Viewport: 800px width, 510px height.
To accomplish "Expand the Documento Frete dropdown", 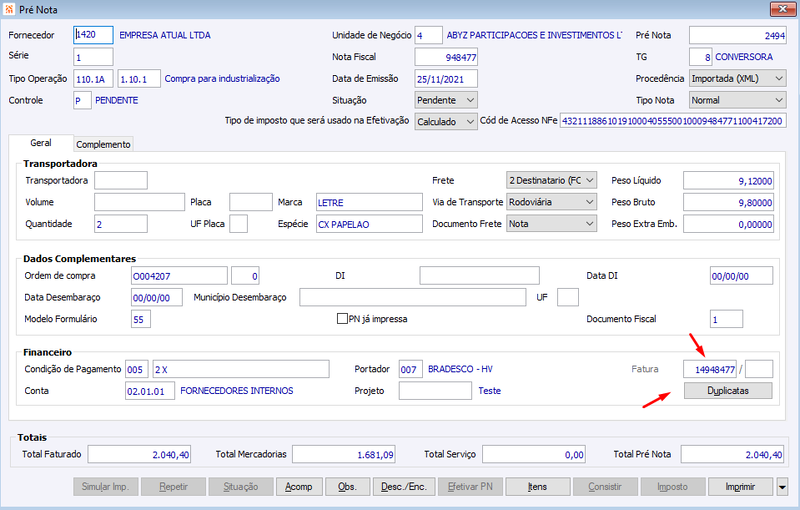I will click(x=552, y=224).
